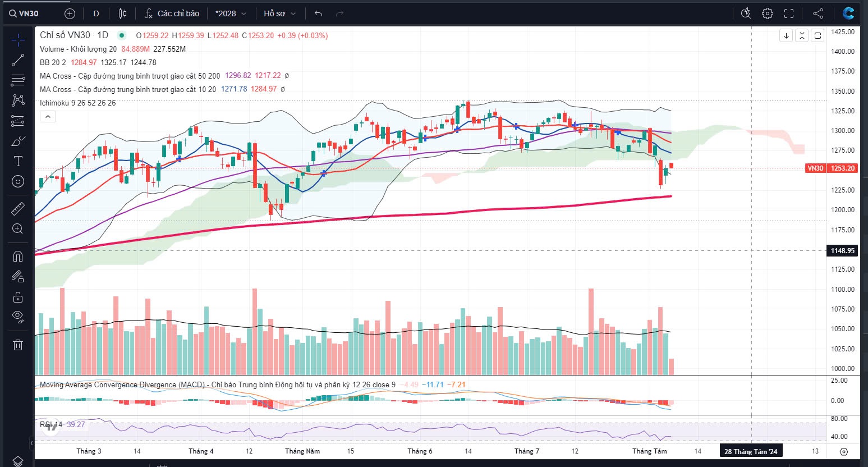Select the RSI 14 indicator legend
Viewport: 868px width, 467px height.
click(x=51, y=424)
